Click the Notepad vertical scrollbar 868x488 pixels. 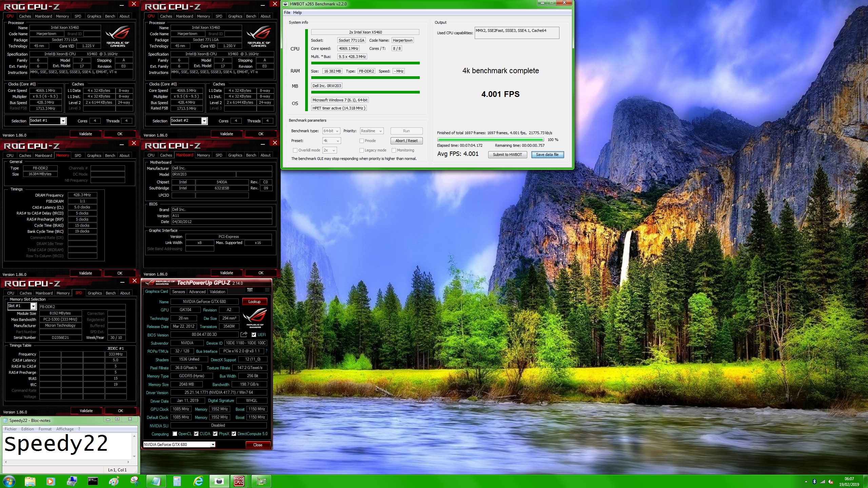point(134,446)
